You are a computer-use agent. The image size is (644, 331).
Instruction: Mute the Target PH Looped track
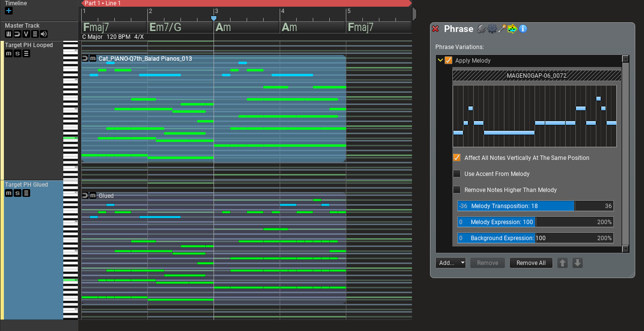coord(9,53)
